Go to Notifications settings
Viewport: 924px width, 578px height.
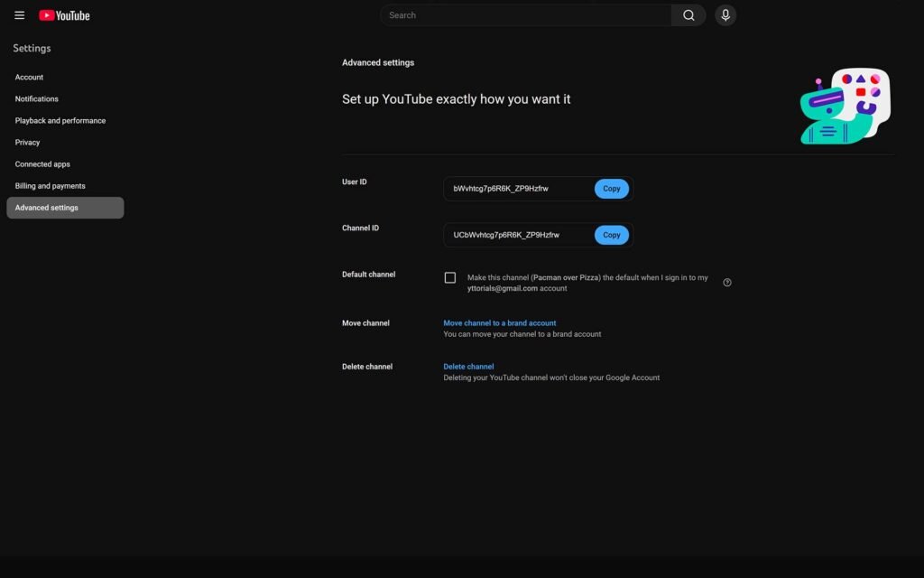click(37, 99)
